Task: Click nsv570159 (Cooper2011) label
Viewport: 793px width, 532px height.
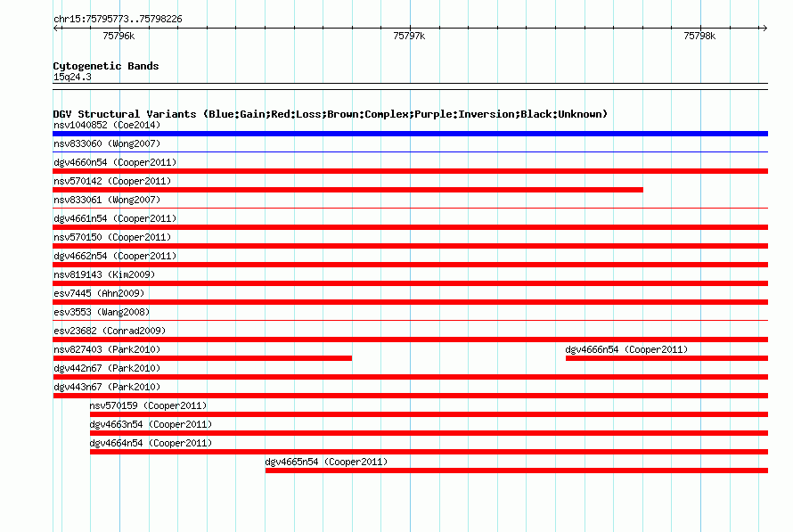Action: (148, 405)
